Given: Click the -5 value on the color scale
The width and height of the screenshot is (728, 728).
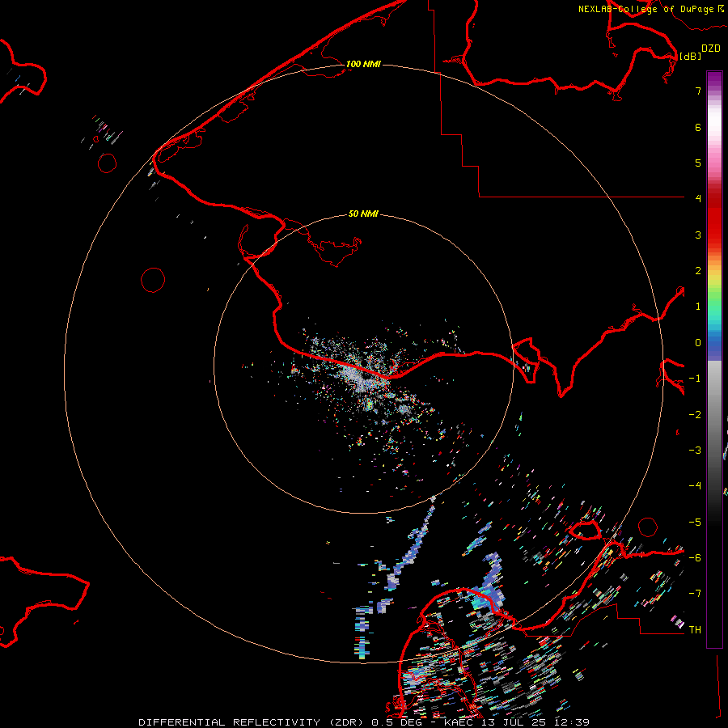Looking at the screenshot, I should click(695, 523).
